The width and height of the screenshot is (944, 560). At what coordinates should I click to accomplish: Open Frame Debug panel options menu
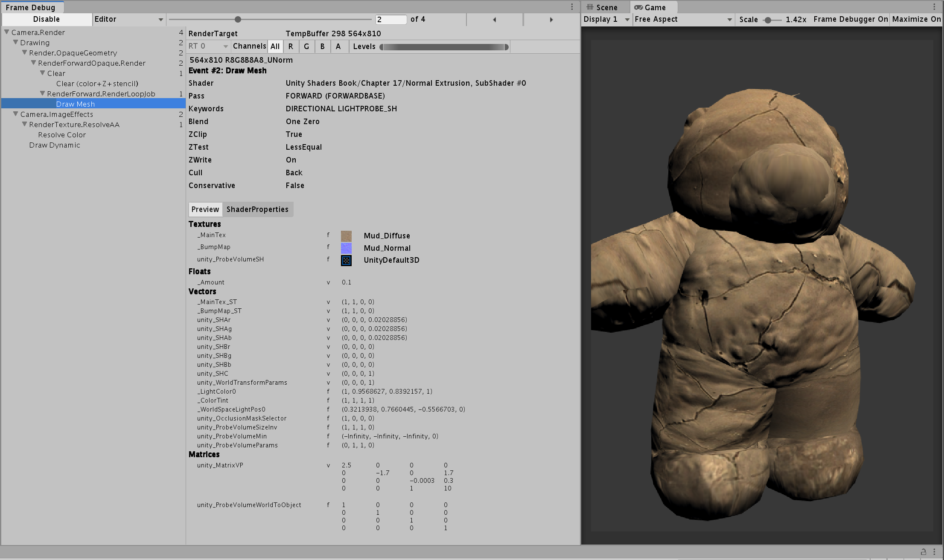point(572,7)
